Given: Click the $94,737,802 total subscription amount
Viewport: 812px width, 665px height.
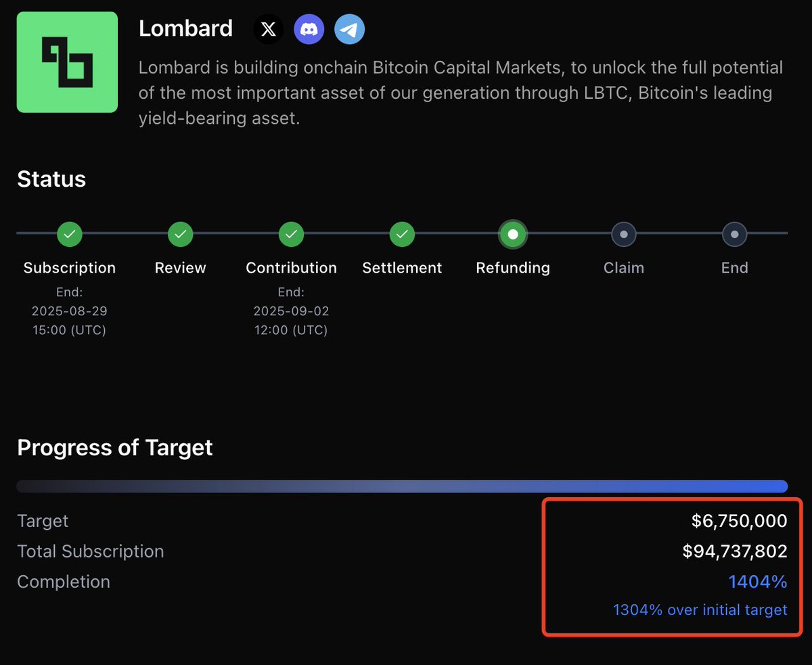Looking at the screenshot, I should [735, 551].
